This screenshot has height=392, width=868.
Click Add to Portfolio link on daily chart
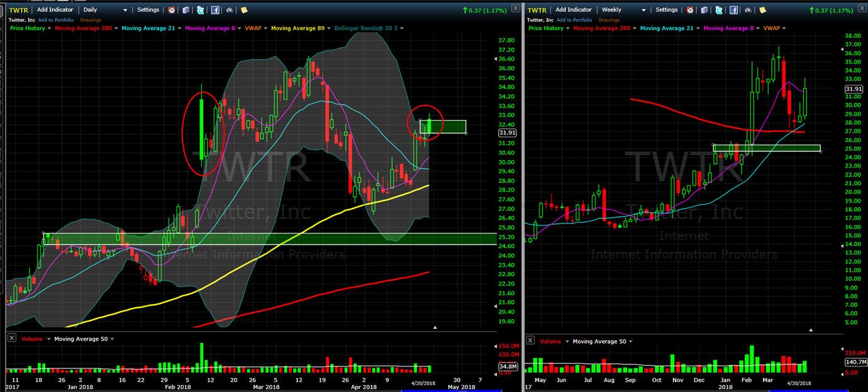point(56,20)
